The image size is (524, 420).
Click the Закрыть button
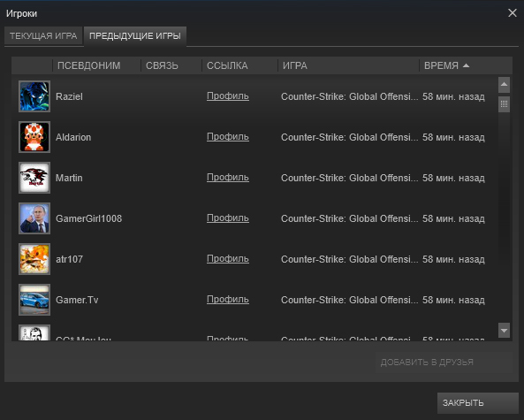click(x=478, y=403)
